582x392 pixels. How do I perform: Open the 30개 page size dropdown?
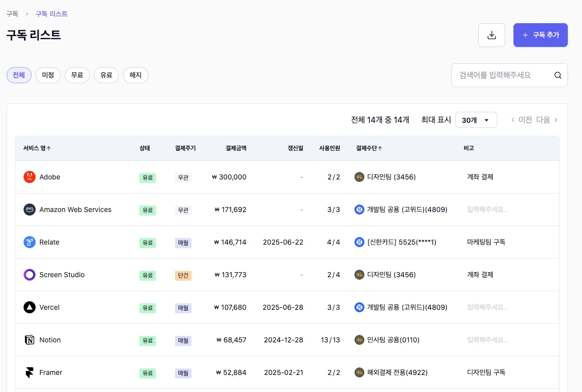475,120
